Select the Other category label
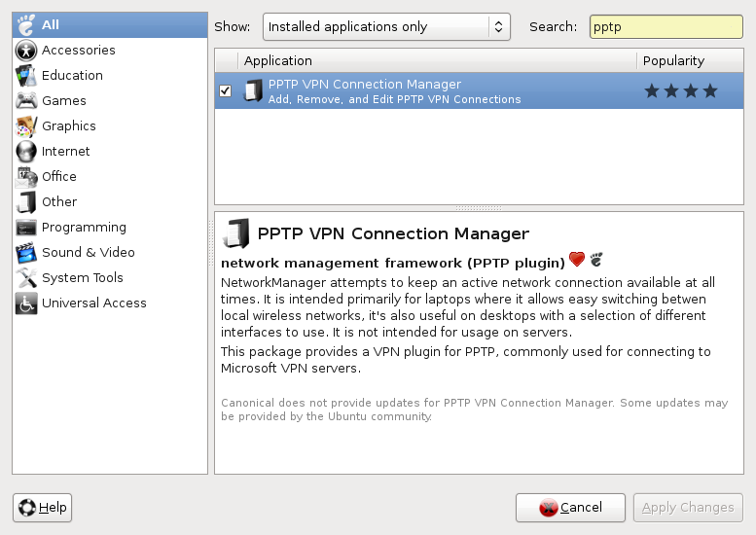The width and height of the screenshot is (756, 535). (x=59, y=202)
